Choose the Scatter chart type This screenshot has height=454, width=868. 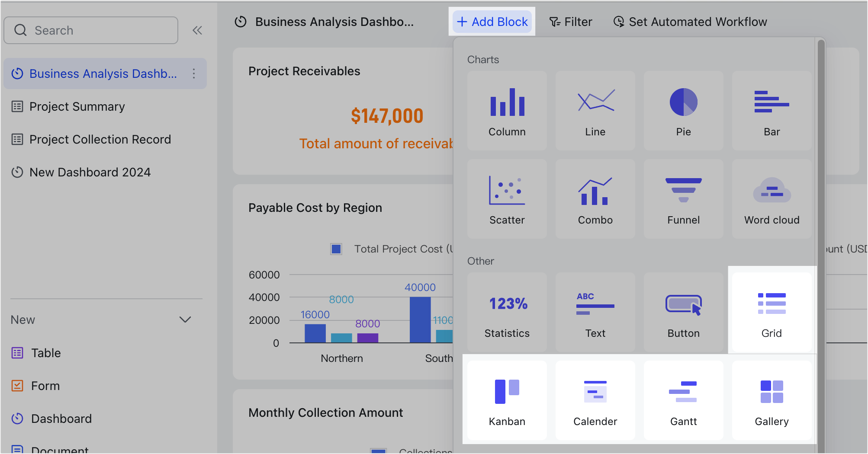click(x=507, y=198)
